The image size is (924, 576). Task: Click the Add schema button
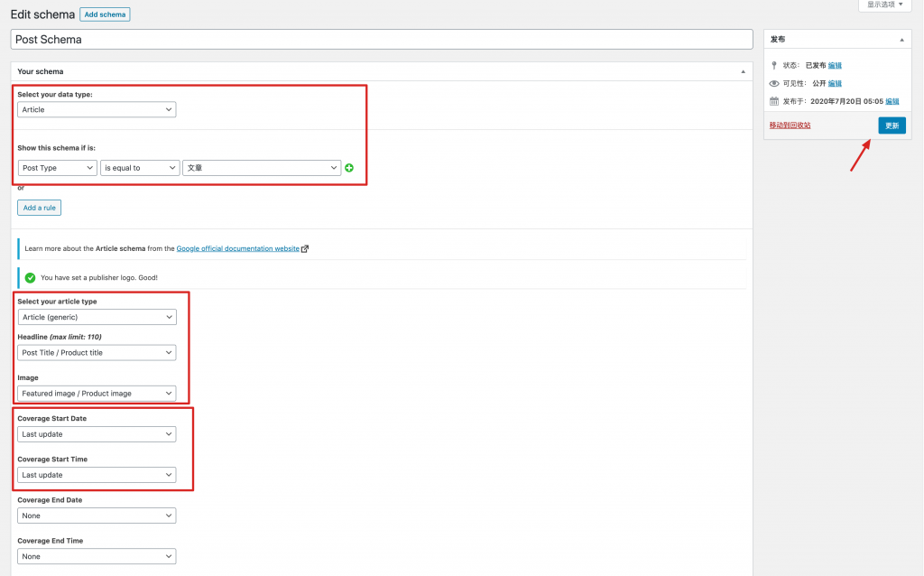tap(105, 14)
